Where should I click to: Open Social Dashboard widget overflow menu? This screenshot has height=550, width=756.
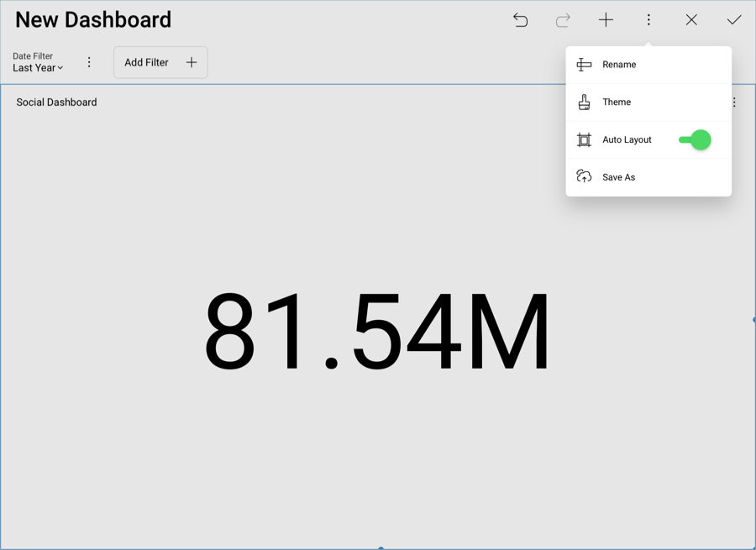point(734,102)
